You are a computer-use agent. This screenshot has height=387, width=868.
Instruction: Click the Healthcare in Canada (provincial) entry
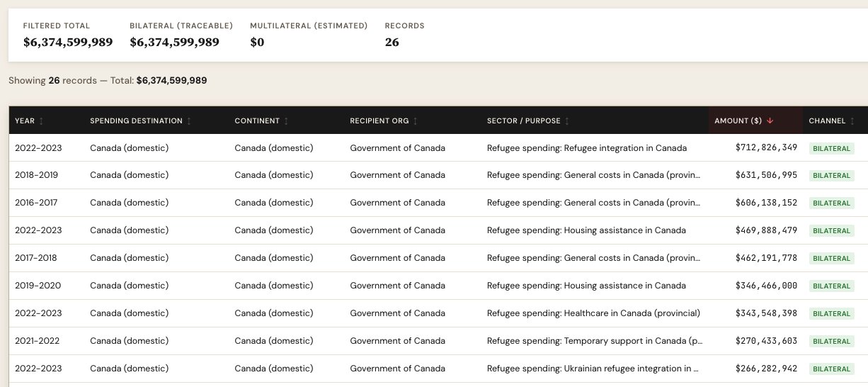pos(593,314)
